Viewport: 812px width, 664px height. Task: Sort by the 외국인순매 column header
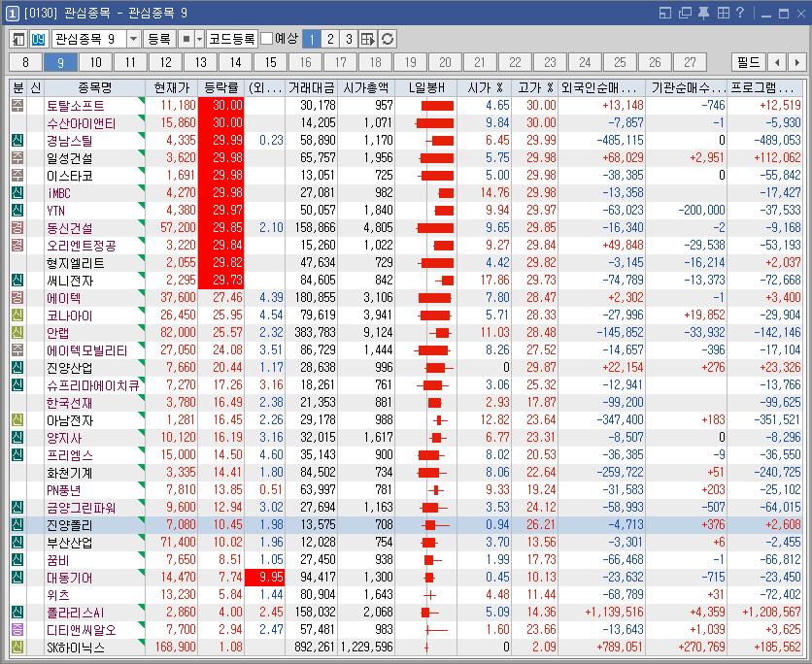point(602,87)
